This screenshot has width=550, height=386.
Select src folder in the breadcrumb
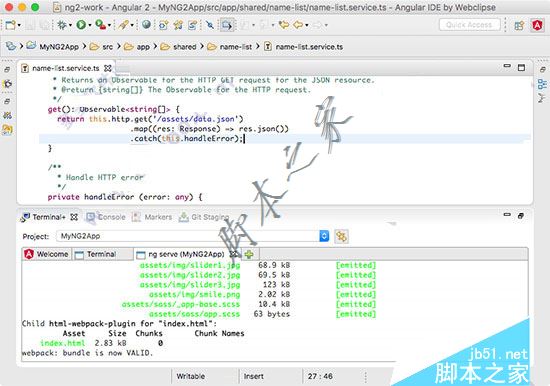(x=107, y=47)
